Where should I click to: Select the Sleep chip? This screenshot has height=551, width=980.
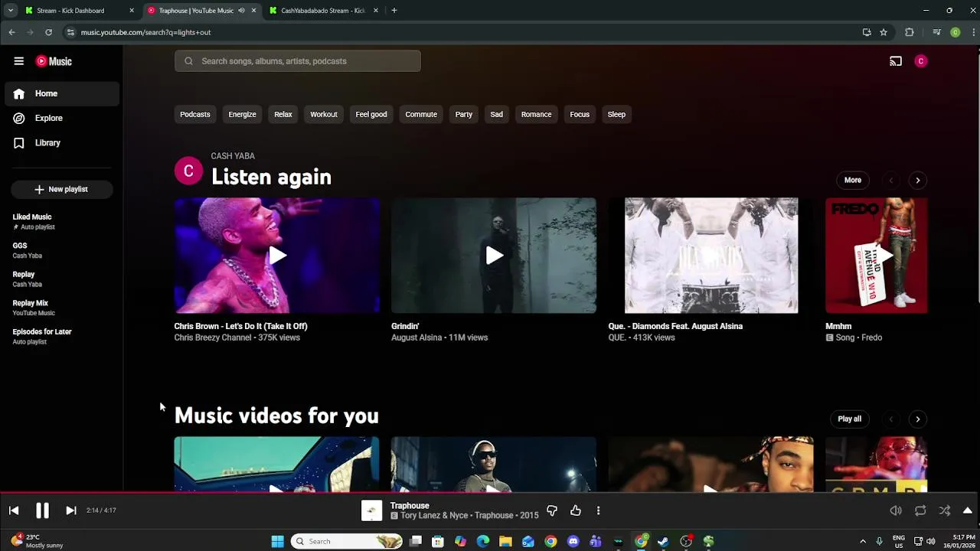616,114
